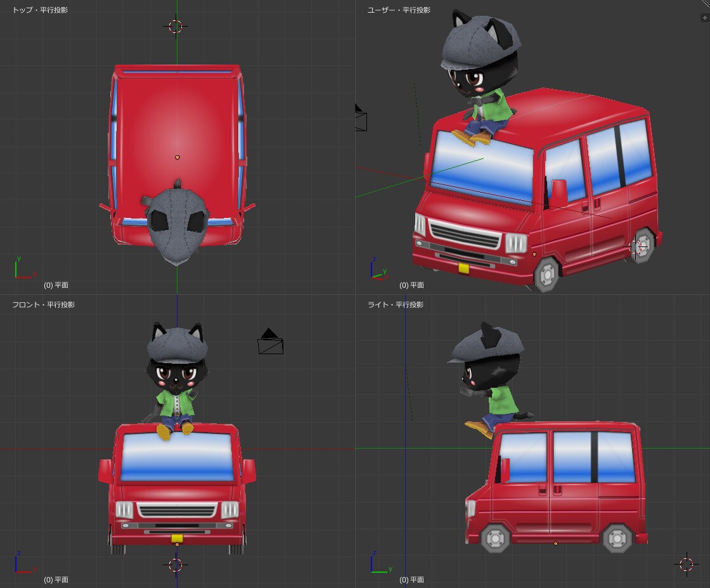Select the camera object at the User view's left edge
Viewport: 710px width, 588px height.
pos(361,118)
